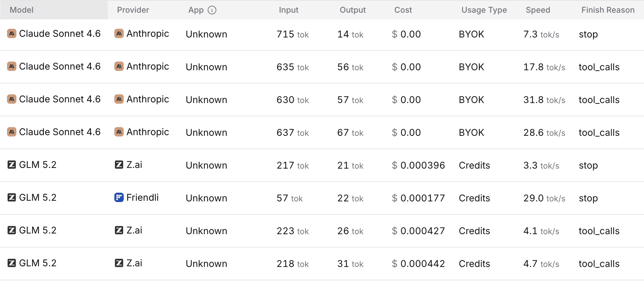Click the $ 0.000396 cost value
Image resolution: width=644 pixels, height=281 pixels.
[x=418, y=165]
